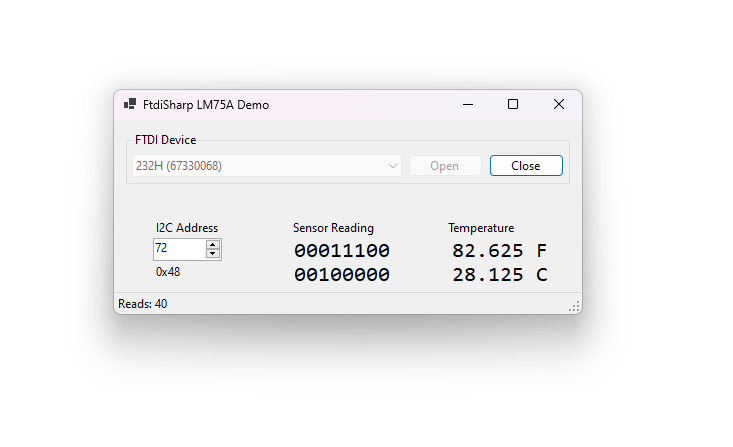Click into the I2C Address field showing 72
Image resolution: width=733 pixels, height=447 pixels.
tap(180, 249)
